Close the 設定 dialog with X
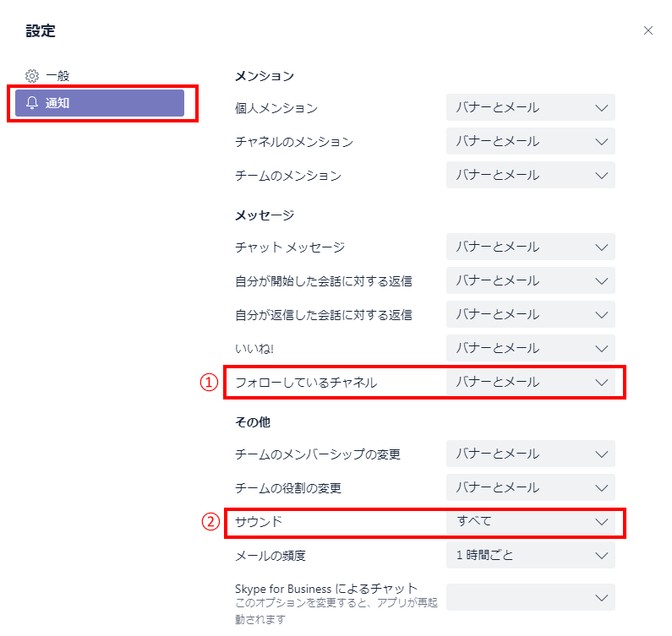672x636 pixels. click(x=648, y=30)
